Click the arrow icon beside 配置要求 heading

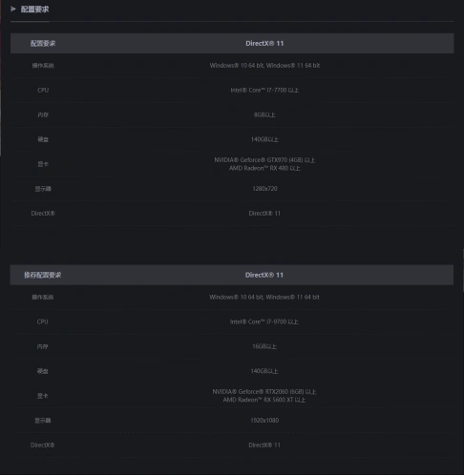[x=13, y=10]
